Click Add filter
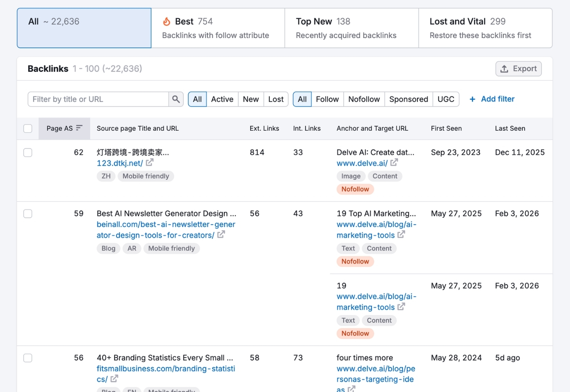The image size is (570, 392). coord(492,99)
